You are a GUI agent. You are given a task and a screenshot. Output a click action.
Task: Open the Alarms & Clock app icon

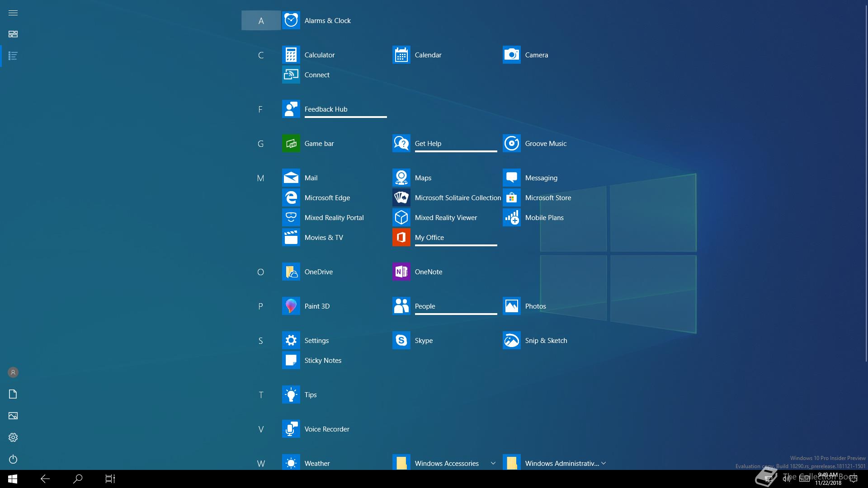291,21
